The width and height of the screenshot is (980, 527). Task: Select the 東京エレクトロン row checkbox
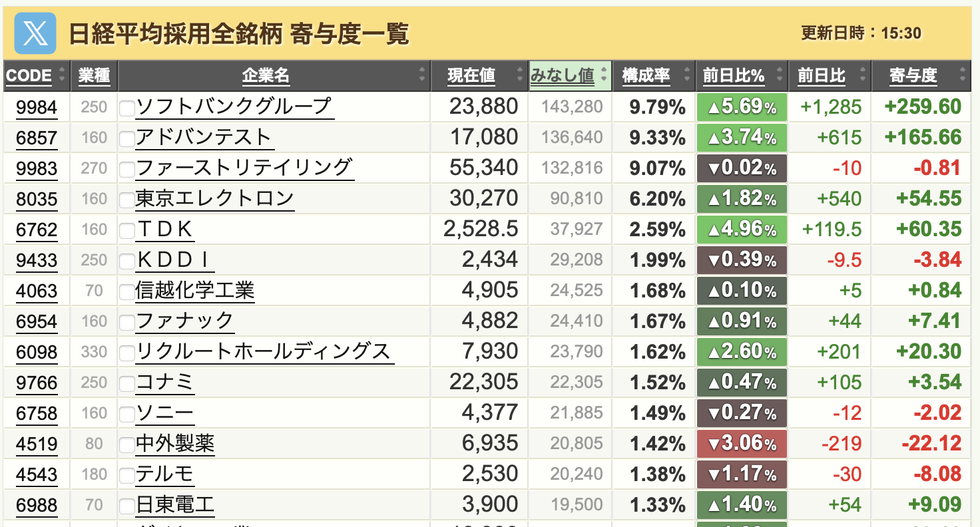126,200
